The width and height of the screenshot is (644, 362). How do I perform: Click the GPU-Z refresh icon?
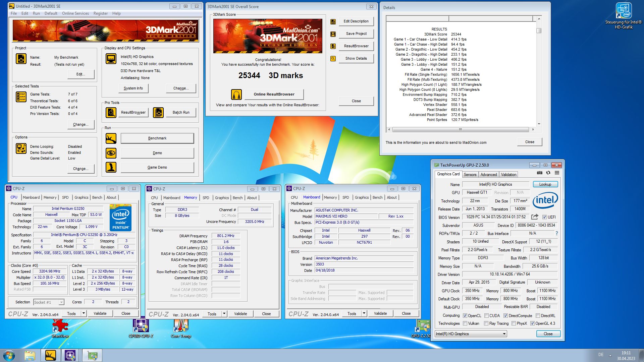point(548,173)
